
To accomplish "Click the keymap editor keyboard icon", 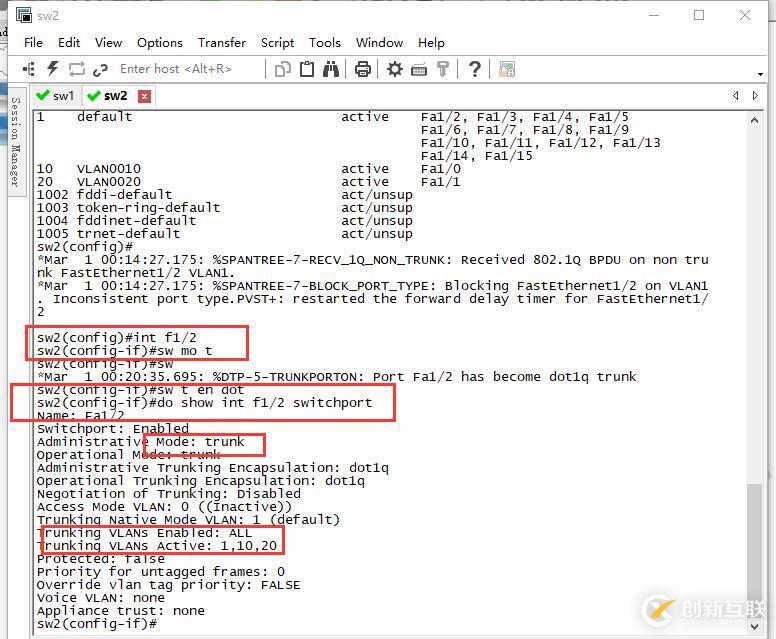I will pos(419,70).
